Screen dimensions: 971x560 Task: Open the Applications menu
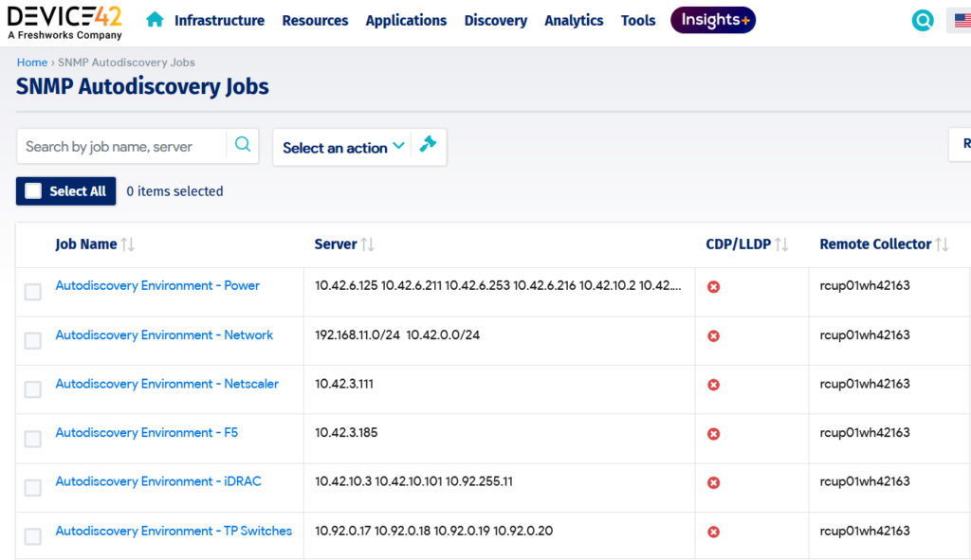click(x=406, y=21)
